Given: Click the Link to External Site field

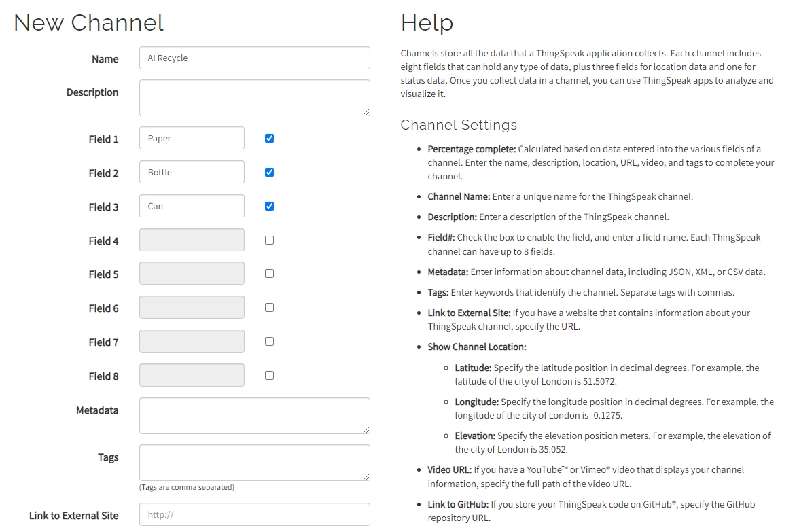Looking at the screenshot, I should [254, 514].
